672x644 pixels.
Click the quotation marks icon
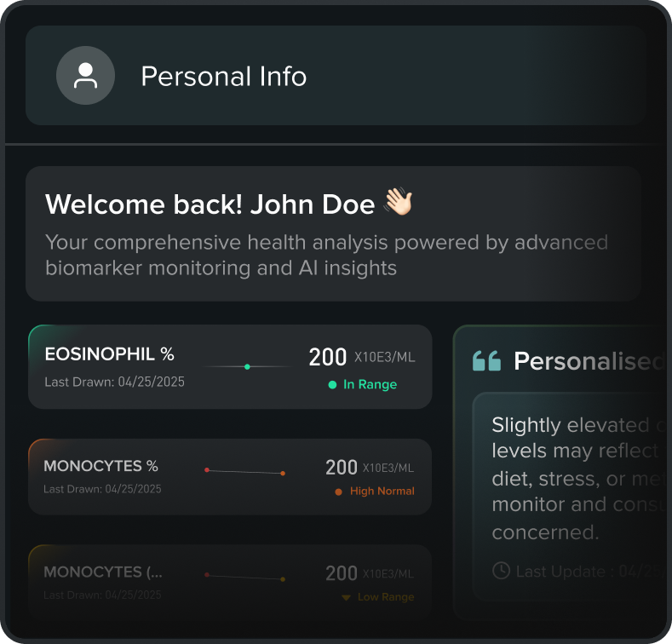(x=486, y=360)
